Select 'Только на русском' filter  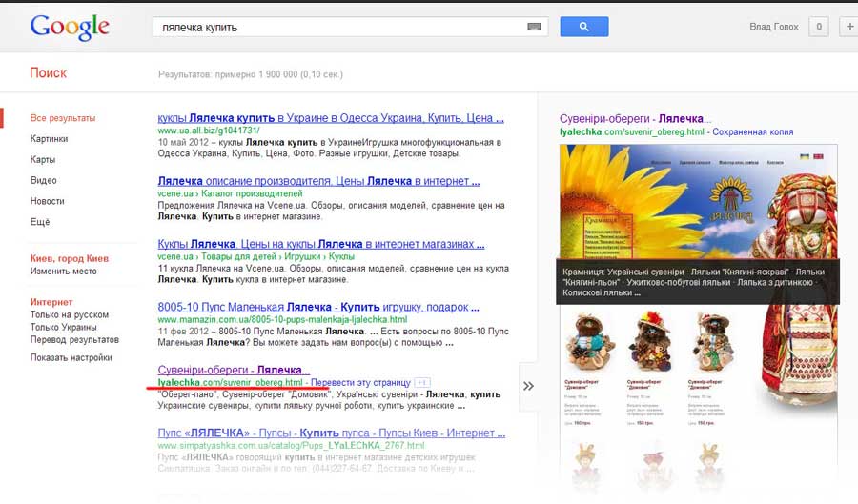pyautogui.click(x=70, y=314)
